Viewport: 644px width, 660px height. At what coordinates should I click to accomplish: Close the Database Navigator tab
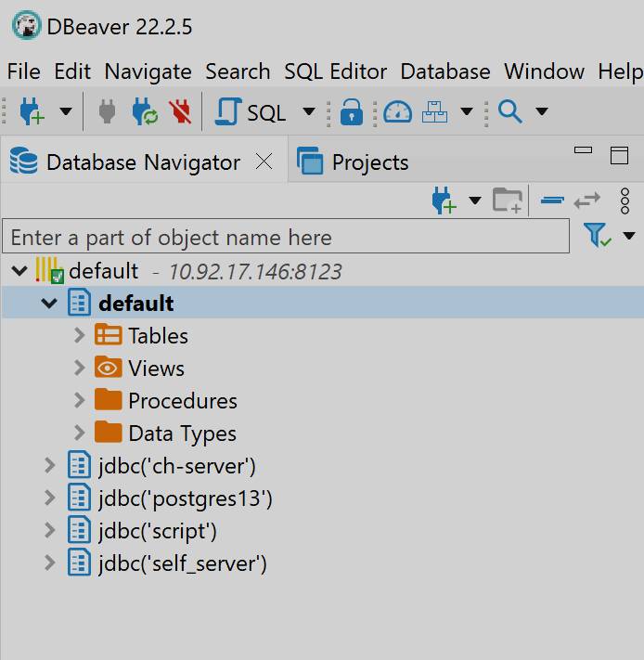click(x=264, y=162)
